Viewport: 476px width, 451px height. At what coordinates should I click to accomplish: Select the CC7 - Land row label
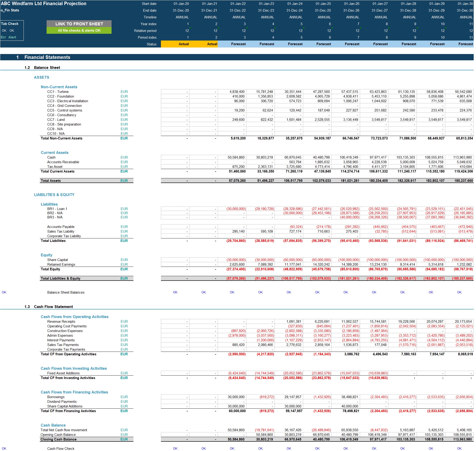(x=56, y=120)
